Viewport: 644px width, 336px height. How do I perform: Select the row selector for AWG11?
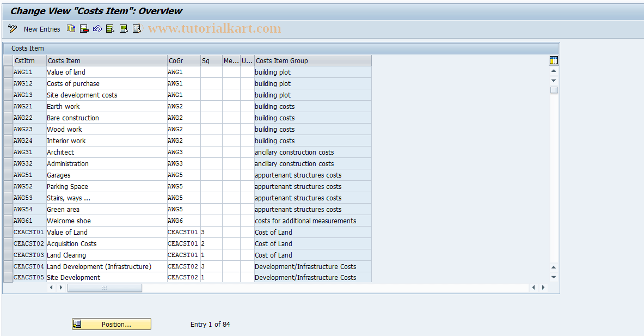point(8,72)
